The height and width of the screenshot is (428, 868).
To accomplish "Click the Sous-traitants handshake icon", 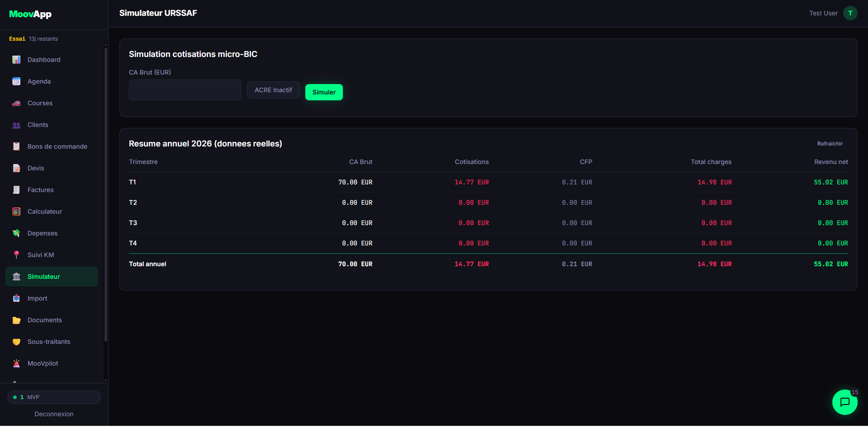I will point(16,342).
